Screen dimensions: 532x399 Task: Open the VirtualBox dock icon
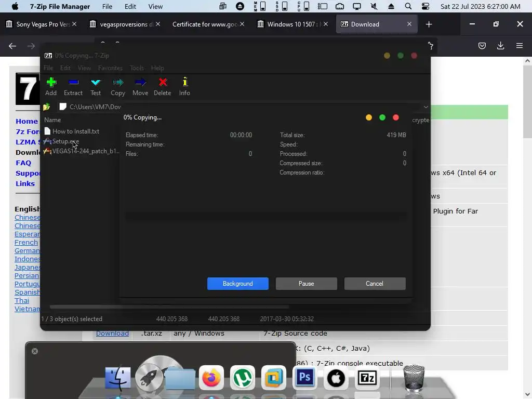[274, 378]
